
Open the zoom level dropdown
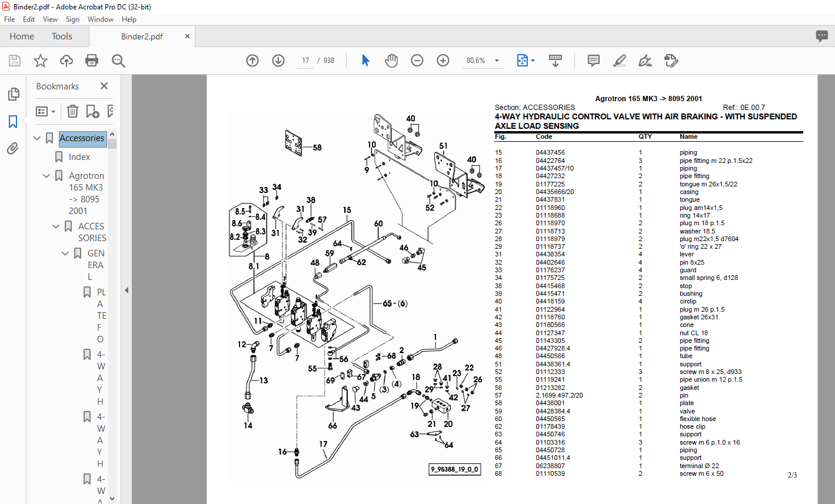pyautogui.click(x=497, y=61)
